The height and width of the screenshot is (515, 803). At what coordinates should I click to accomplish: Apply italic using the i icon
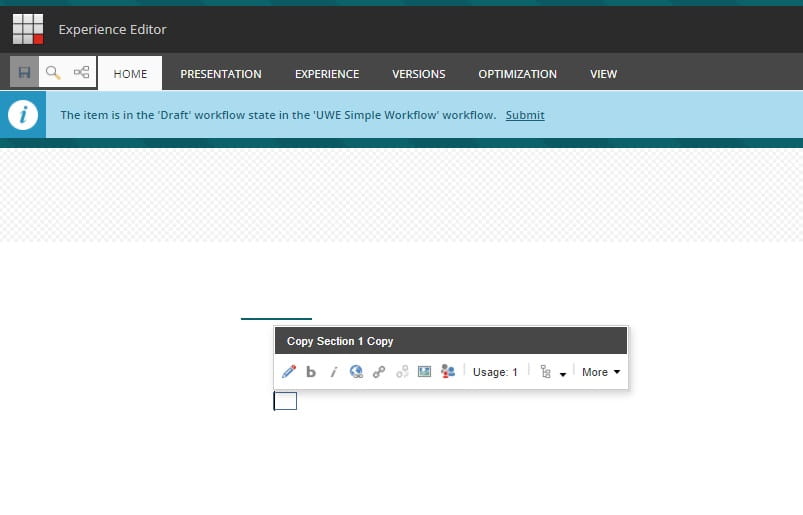point(333,372)
